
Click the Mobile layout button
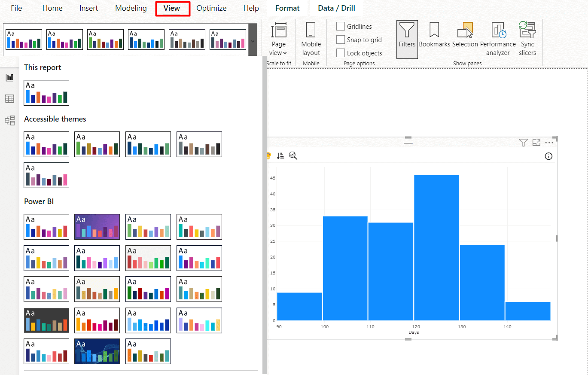pyautogui.click(x=311, y=41)
